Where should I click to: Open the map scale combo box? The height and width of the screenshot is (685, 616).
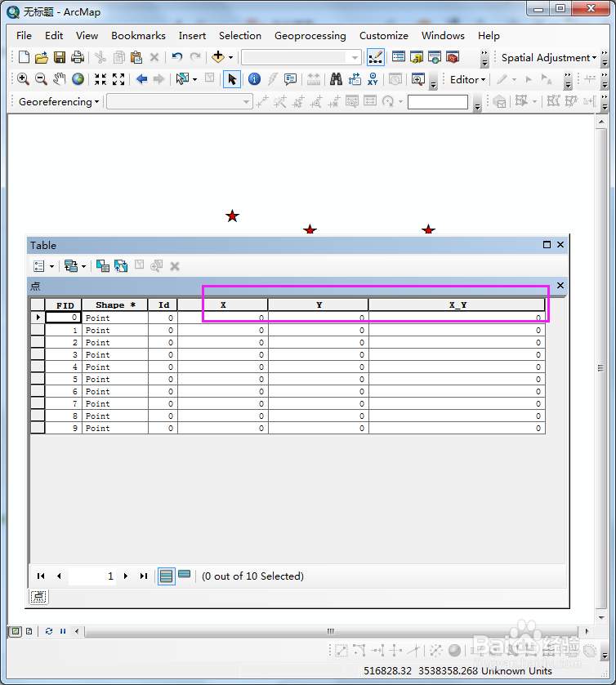(x=301, y=57)
